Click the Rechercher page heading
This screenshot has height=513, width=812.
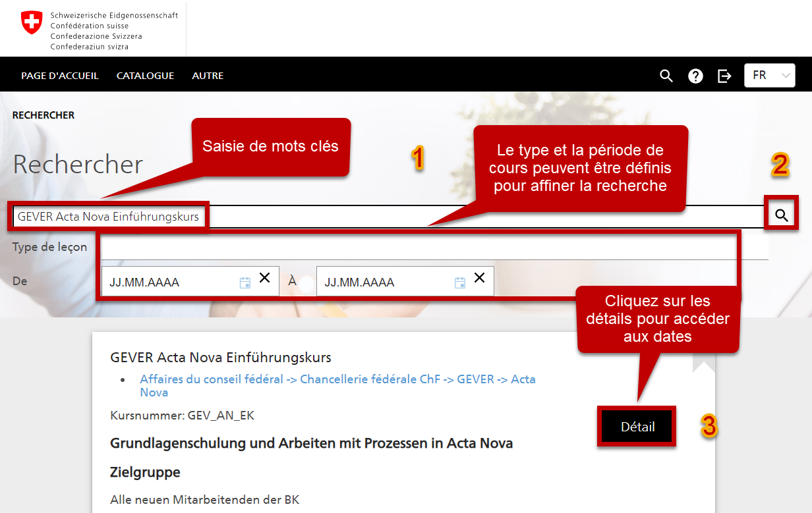(78, 164)
